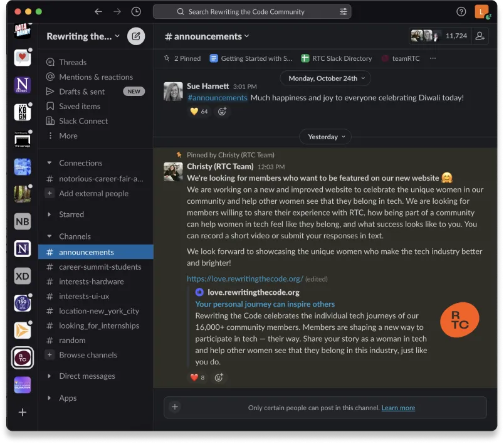The height and width of the screenshot is (444, 504).
Task: Switch to the CS 150 workspace
Action: click(23, 303)
